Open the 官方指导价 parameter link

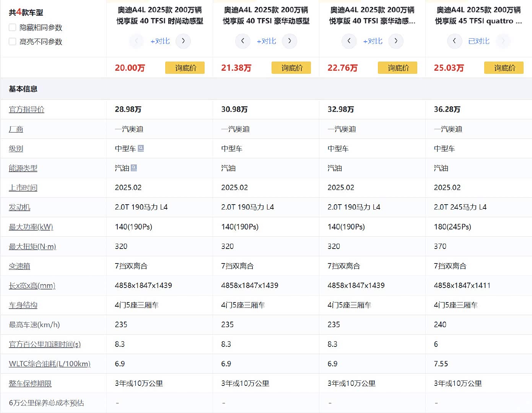click(x=26, y=109)
